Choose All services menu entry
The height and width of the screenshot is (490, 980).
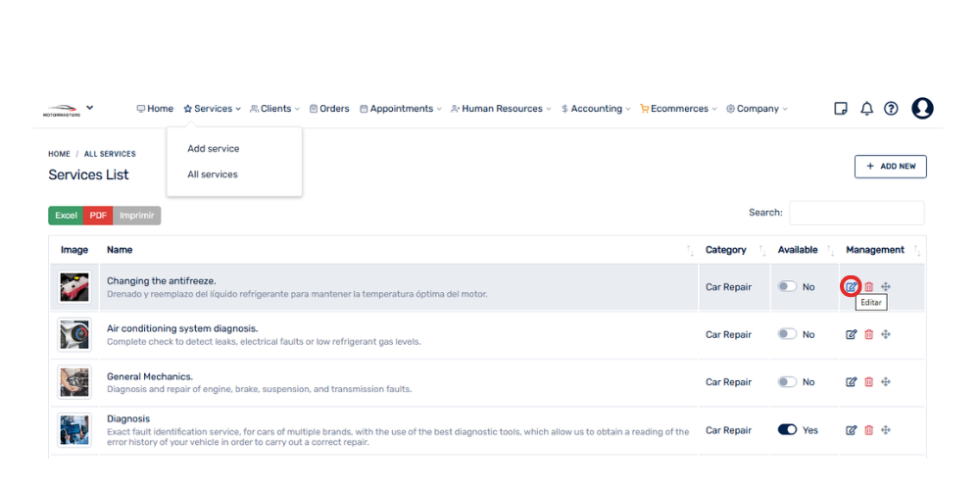213,174
